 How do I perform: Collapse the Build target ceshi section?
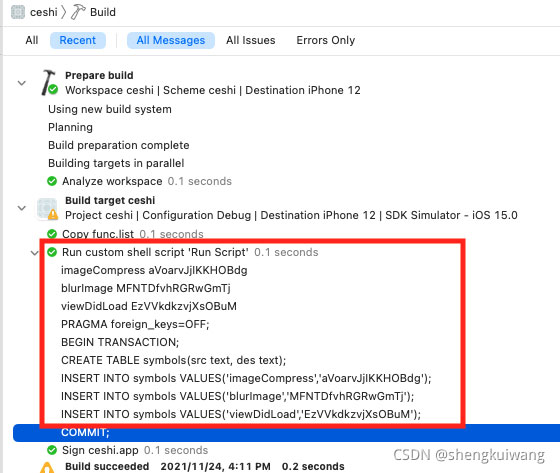coord(22,208)
